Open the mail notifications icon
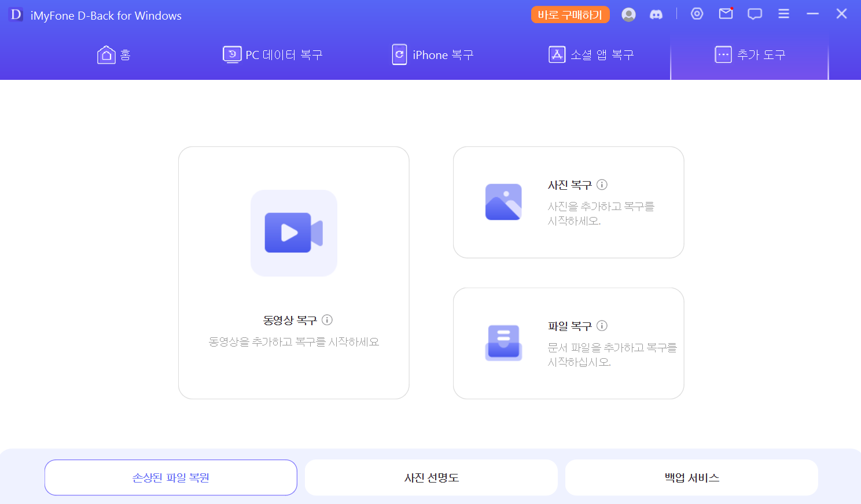861x504 pixels. coord(726,13)
